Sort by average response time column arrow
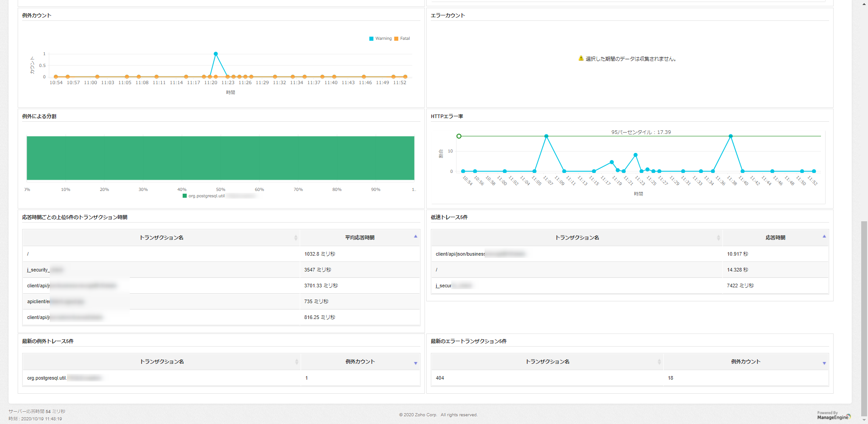The image size is (868, 424). click(x=415, y=237)
